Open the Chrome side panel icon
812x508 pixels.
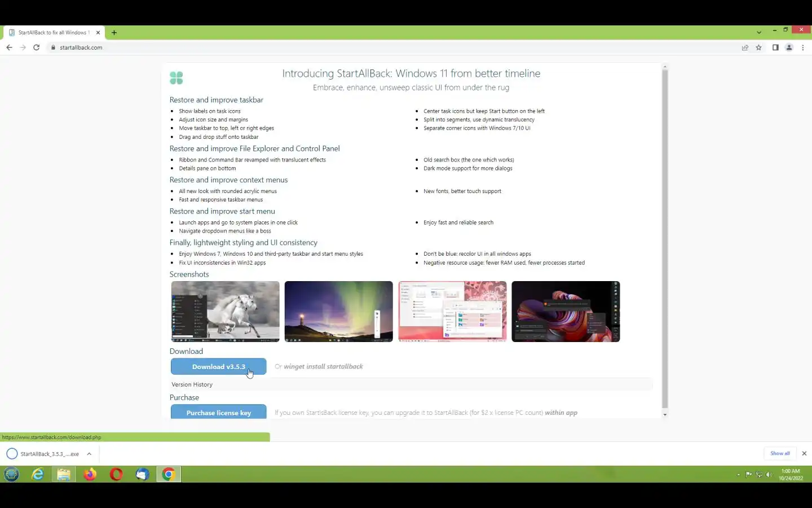tap(775, 47)
